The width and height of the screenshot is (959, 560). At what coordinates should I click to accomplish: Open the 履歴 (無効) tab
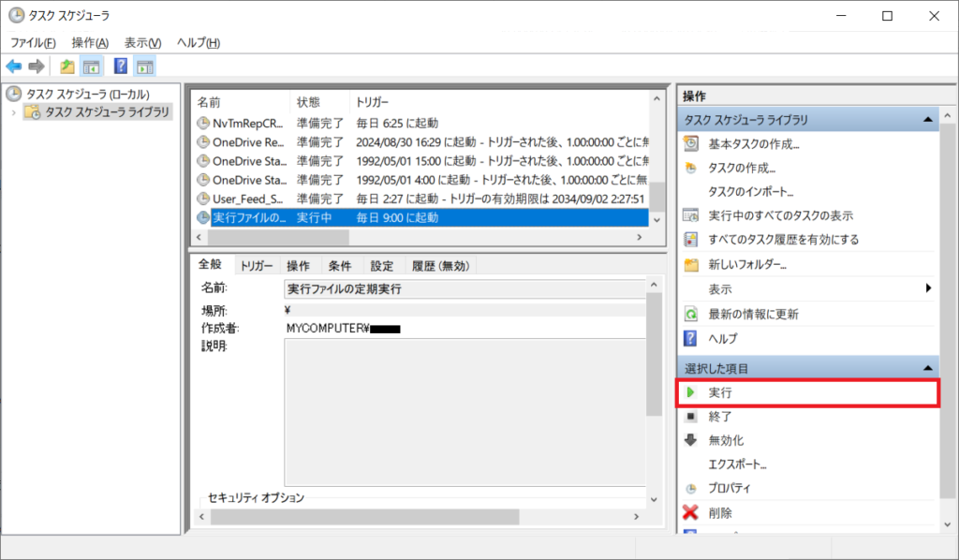[x=440, y=266]
